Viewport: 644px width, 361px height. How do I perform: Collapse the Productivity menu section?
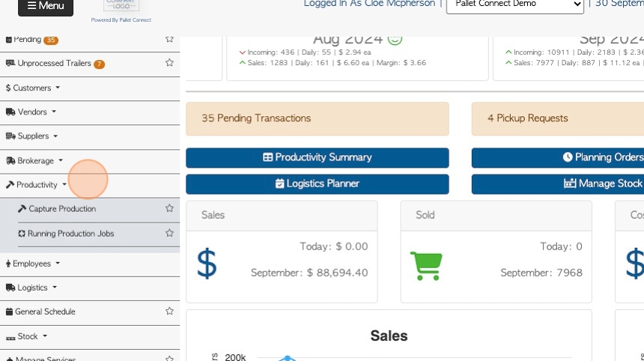click(x=36, y=185)
